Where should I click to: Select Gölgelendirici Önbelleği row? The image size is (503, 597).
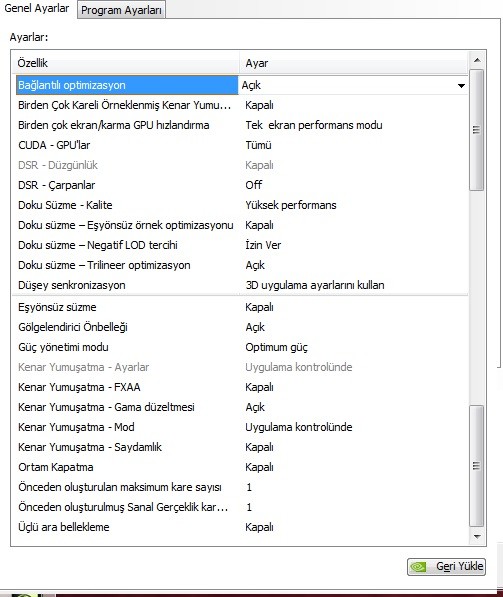[240, 327]
